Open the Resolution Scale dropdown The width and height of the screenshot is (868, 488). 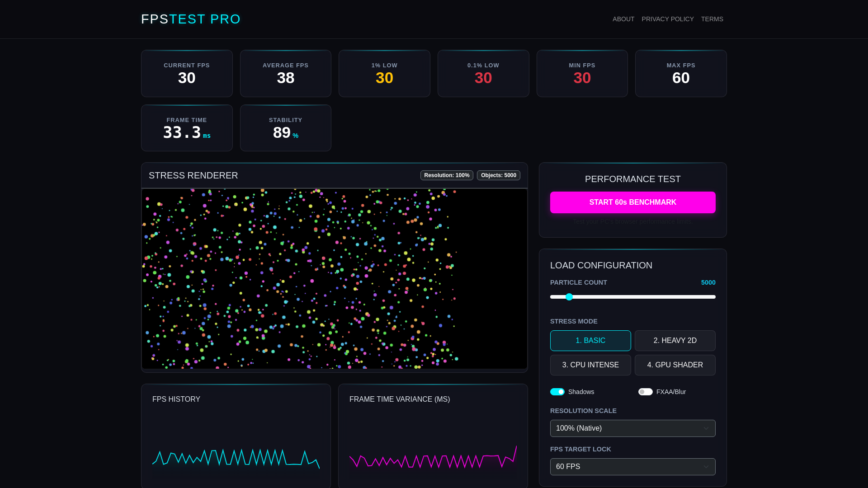point(633,428)
